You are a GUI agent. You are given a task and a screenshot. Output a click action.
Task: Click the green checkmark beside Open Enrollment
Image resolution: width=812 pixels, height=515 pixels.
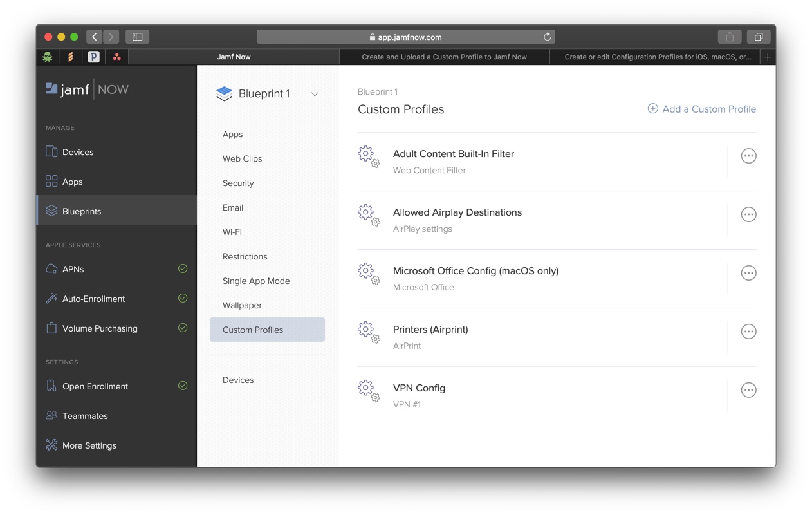click(x=182, y=385)
